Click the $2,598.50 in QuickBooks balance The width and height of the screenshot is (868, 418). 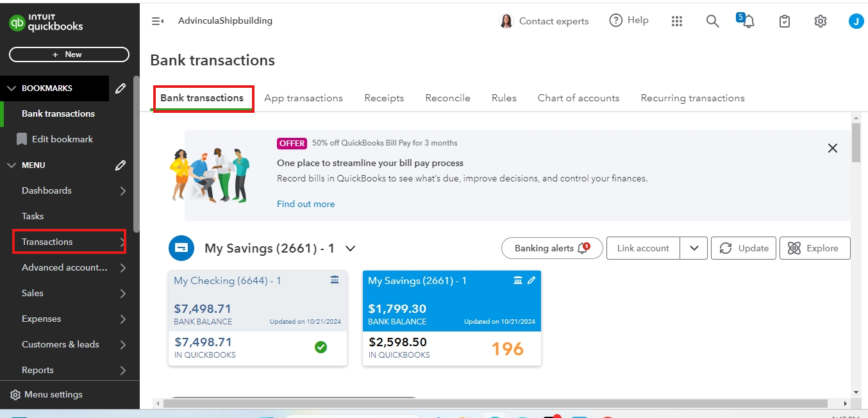[397, 342]
